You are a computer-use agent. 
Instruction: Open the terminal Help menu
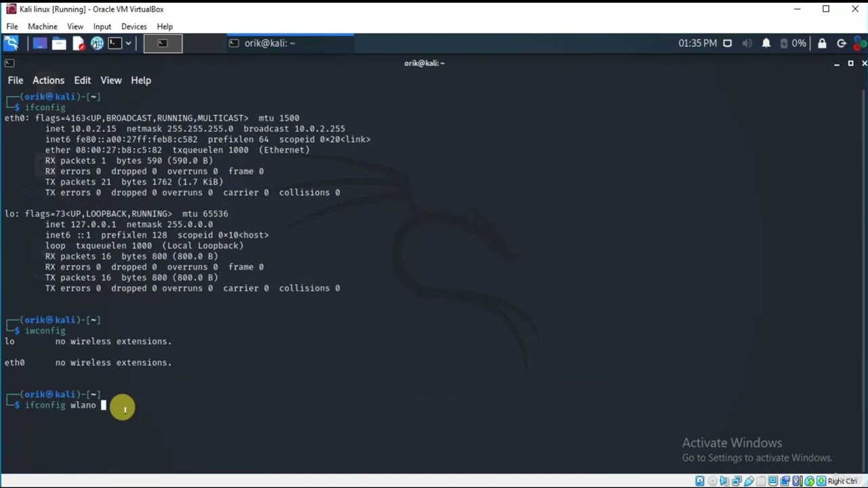[x=141, y=80]
